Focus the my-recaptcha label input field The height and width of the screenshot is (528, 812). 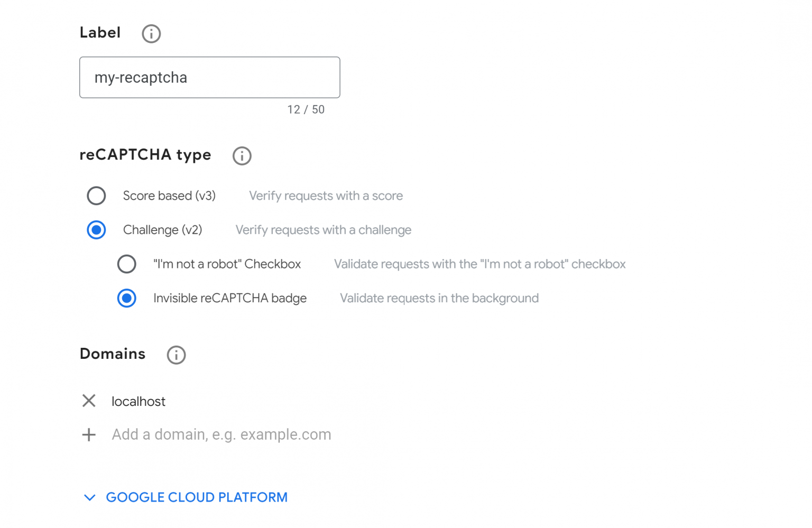tap(209, 78)
